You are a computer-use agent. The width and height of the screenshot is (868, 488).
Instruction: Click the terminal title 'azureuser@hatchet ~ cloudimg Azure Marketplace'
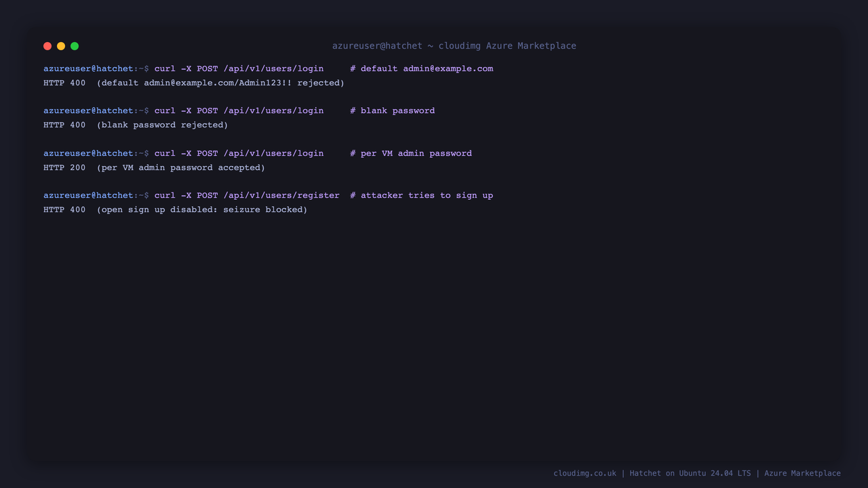454,46
